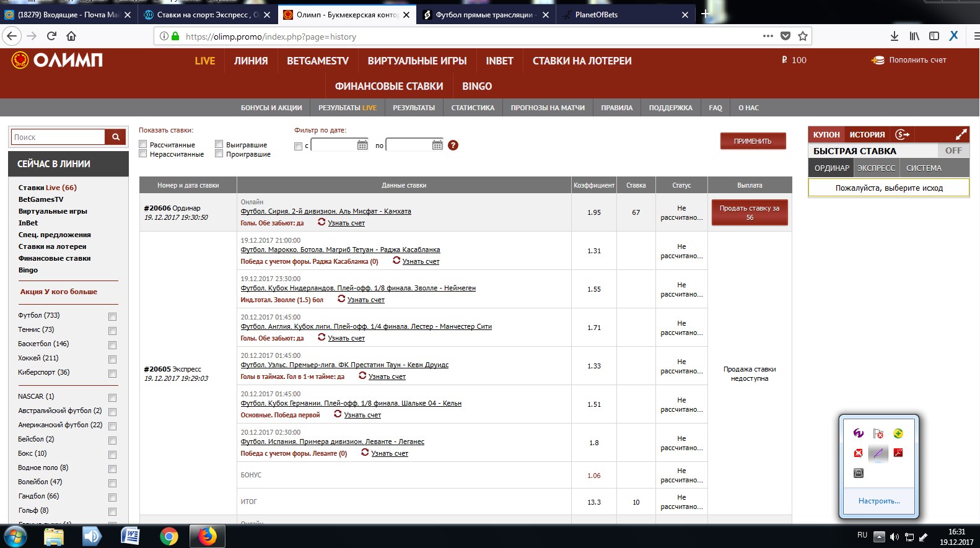Open the Шальке 04 - Кельн match link

coord(351,403)
